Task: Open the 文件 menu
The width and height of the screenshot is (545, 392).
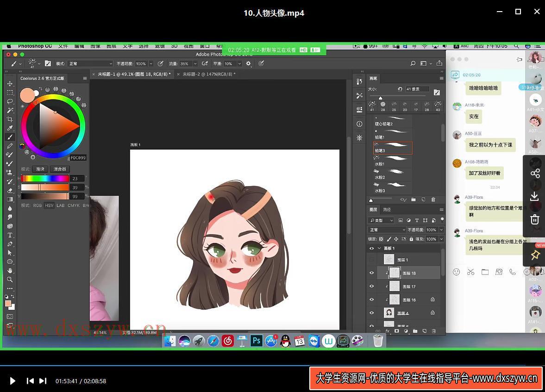Action: click(x=63, y=46)
